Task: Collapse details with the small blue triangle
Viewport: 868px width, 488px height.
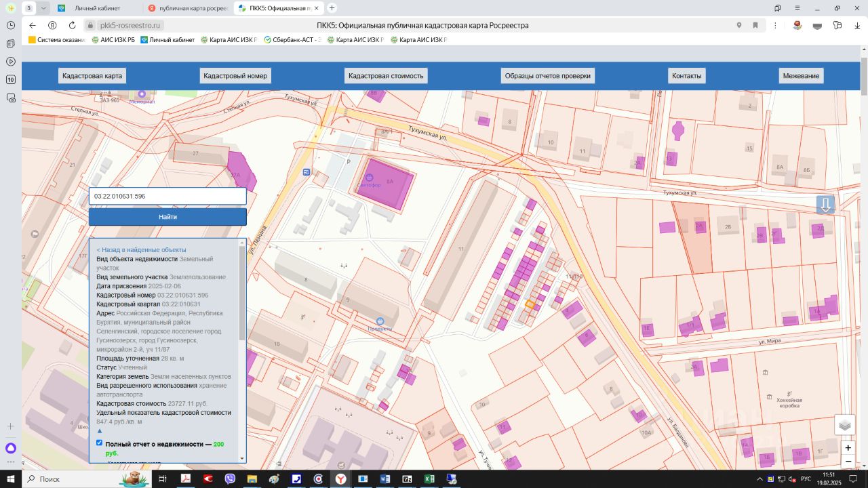Action: click(100, 430)
